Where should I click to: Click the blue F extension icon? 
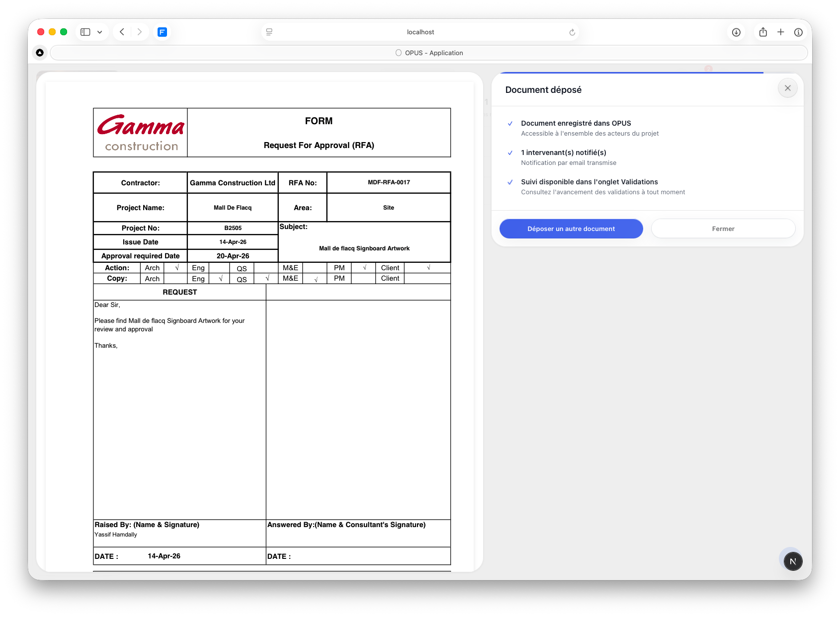click(162, 32)
